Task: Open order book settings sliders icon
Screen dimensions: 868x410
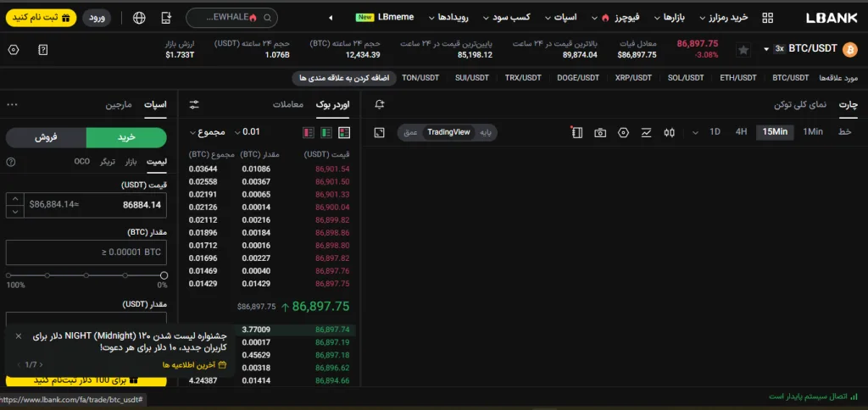Action: coord(194,104)
